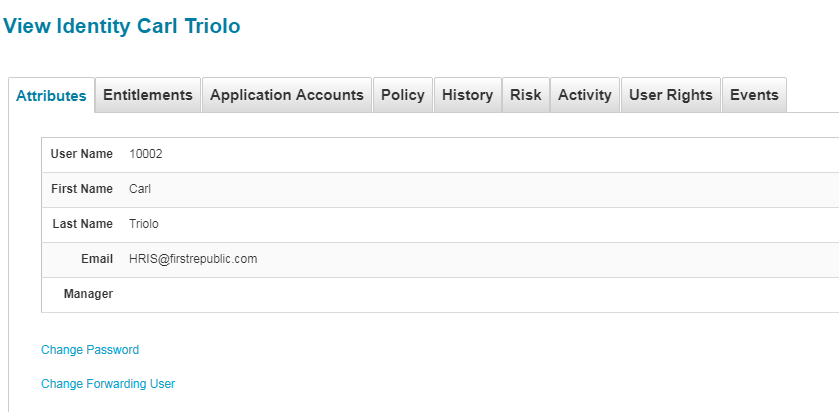The width and height of the screenshot is (839, 412).
Task: Click the user name value 10002
Action: [146, 154]
